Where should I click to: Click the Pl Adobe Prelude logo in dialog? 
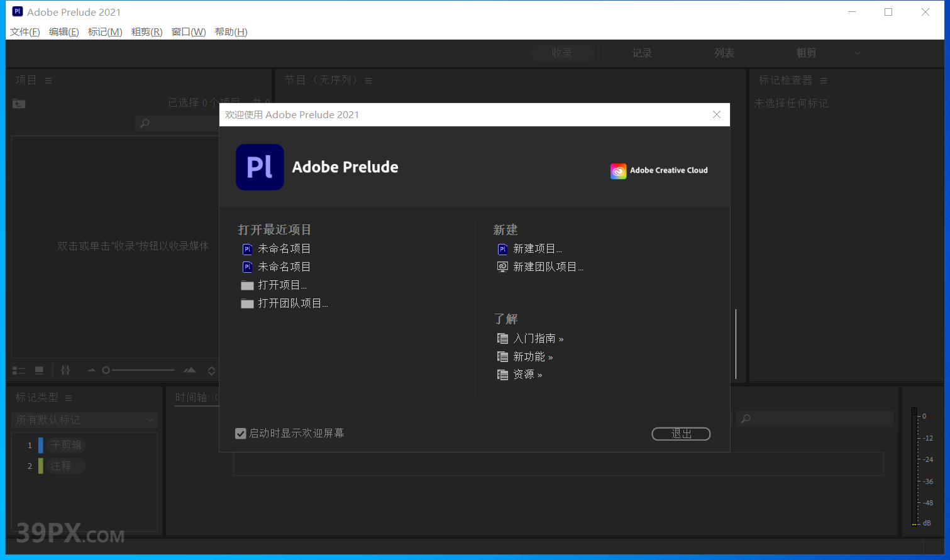point(260,167)
